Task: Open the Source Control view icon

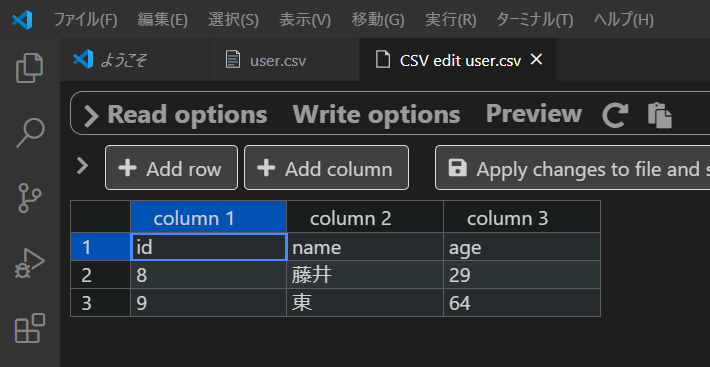Action: (x=30, y=198)
